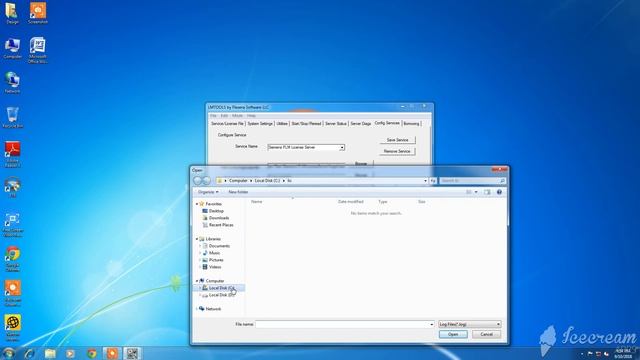Sort files by the Name column header
Viewport: 640px width, 360px height.
(257, 202)
